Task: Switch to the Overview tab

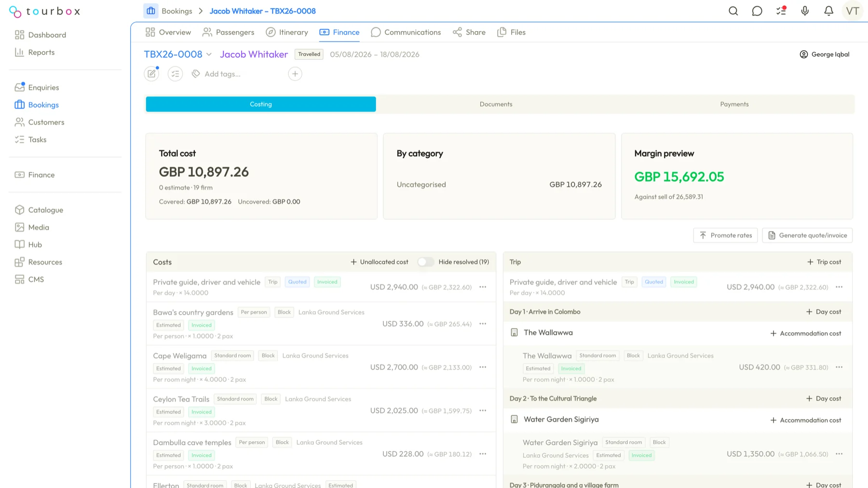Action: pyautogui.click(x=168, y=32)
